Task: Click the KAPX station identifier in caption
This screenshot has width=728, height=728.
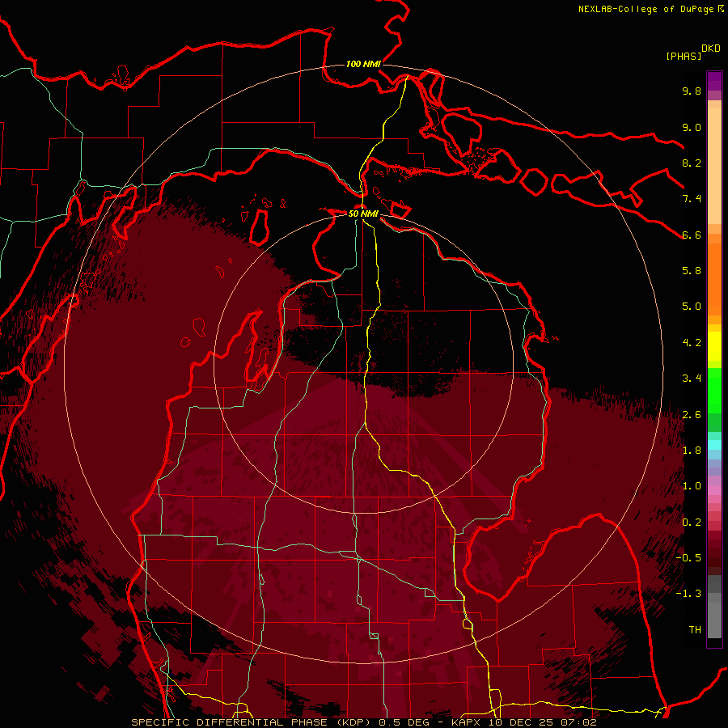Action: [467, 722]
